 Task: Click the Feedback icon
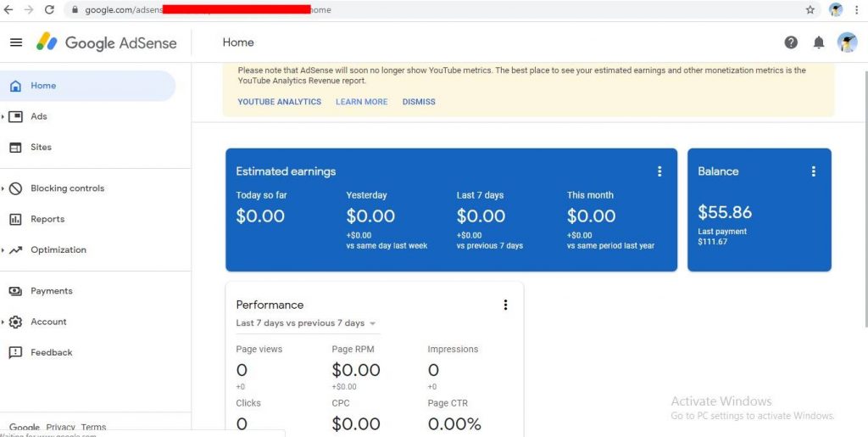pyautogui.click(x=15, y=352)
